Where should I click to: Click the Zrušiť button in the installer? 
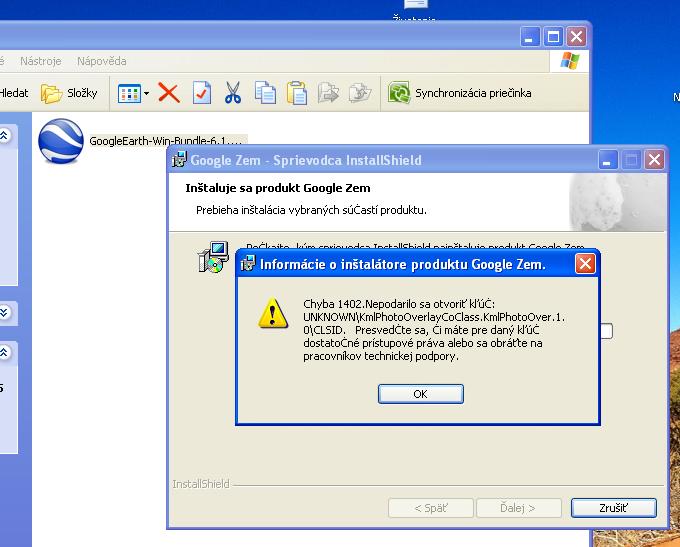613,508
